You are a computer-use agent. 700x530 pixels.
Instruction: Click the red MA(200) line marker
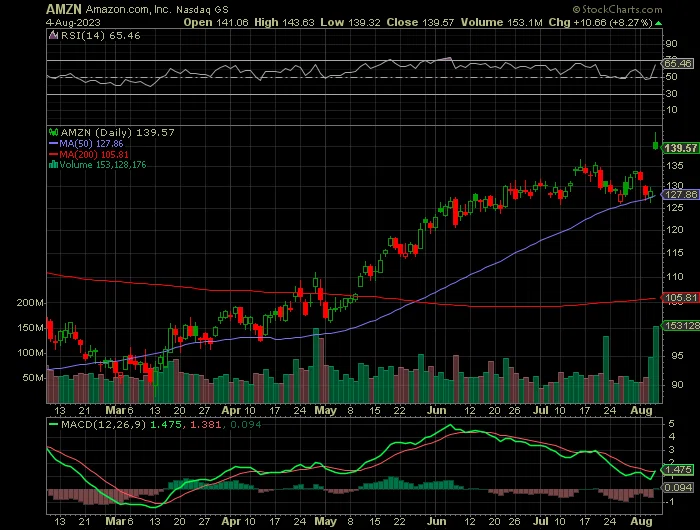pyautogui.click(x=53, y=154)
